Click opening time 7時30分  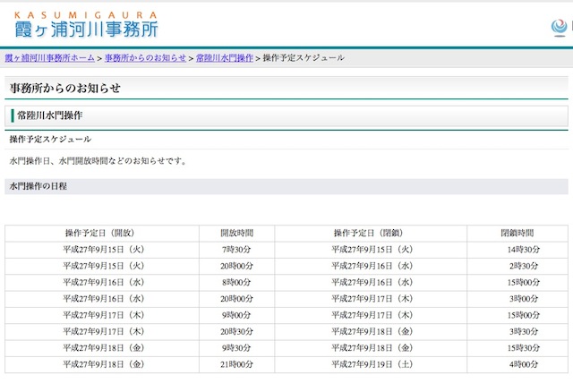pyautogui.click(x=236, y=250)
